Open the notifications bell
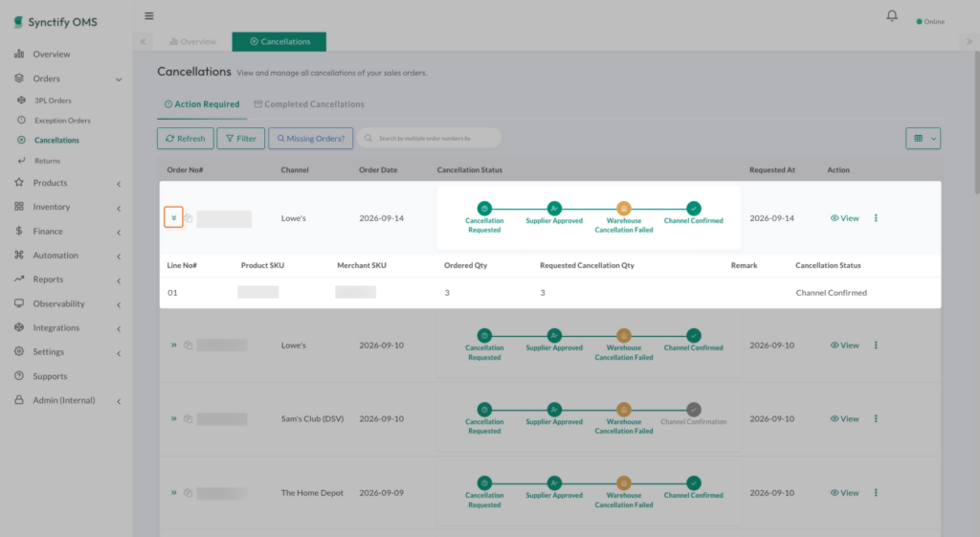The width and height of the screenshot is (980, 537). coord(892,15)
